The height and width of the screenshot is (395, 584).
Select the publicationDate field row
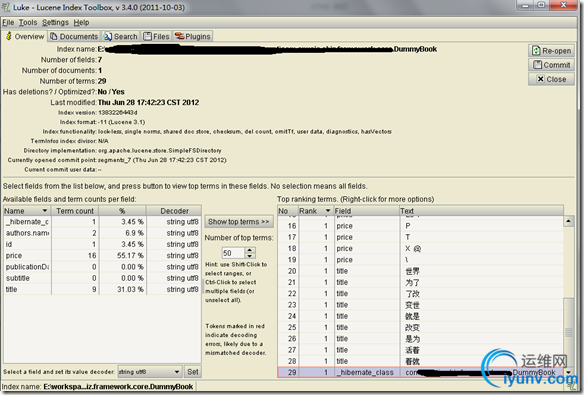click(x=102, y=267)
